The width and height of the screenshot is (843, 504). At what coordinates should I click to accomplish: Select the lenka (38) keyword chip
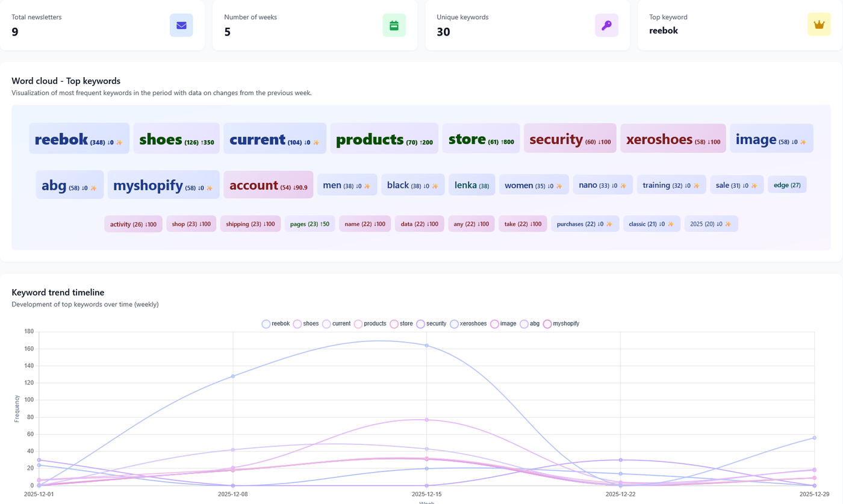(472, 185)
